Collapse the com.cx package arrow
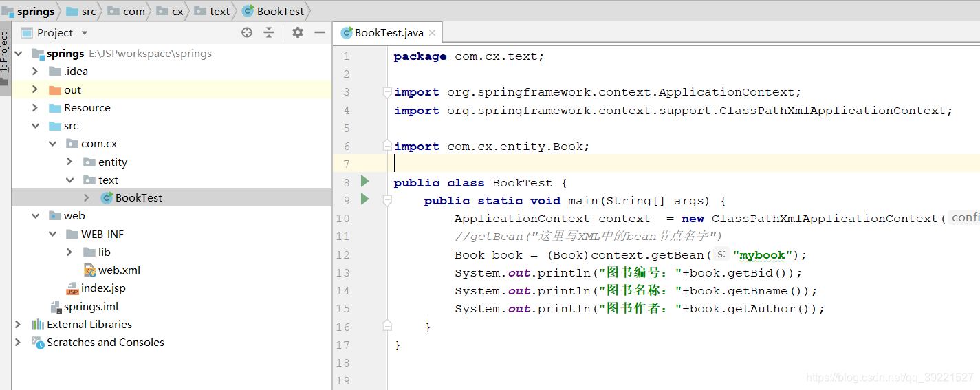The height and width of the screenshot is (390, 980). 52,144
